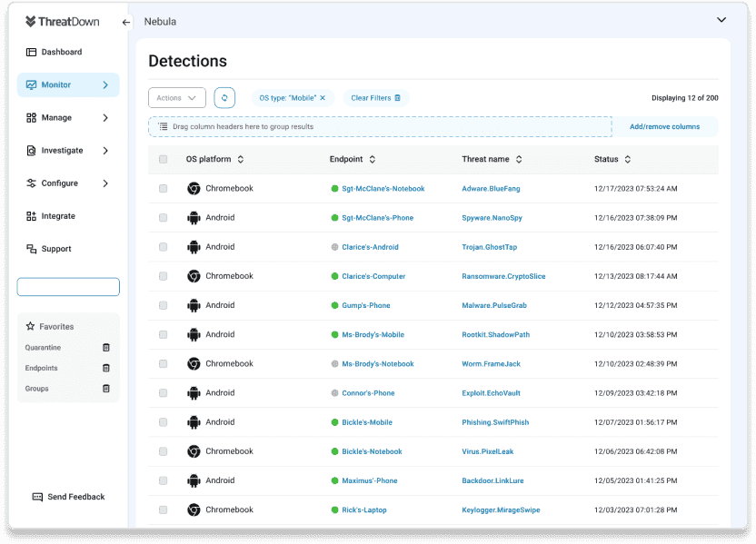Image resolution: width=756 pixels, height=544 pixels.
Task: Click the sidebar search input field
Action: coord(68,287)
